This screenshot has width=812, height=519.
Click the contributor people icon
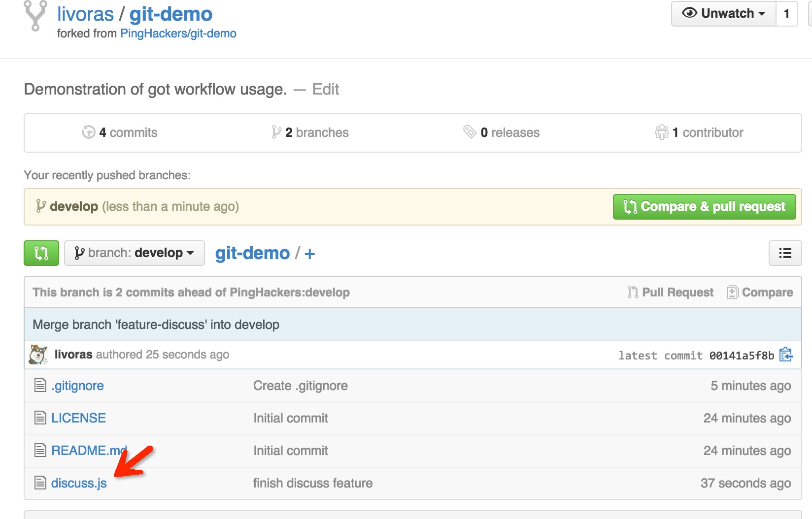pos(662,132)
